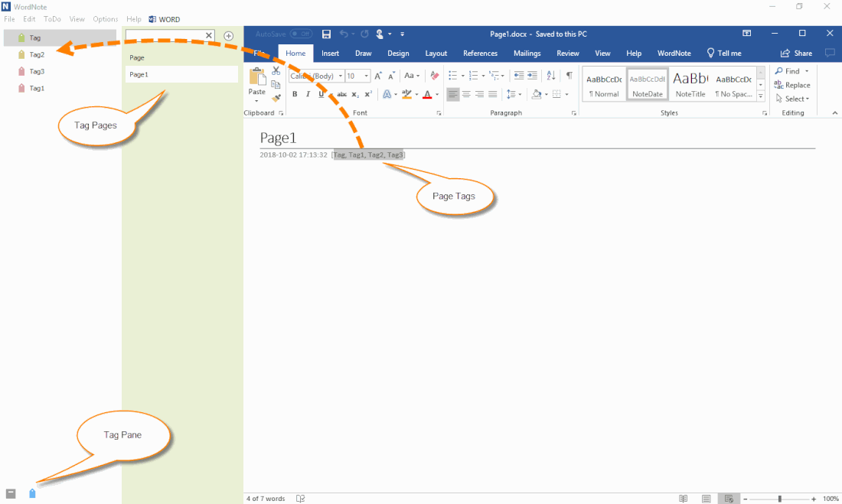Switch to Print Layout view in status bar

point(707,499)
